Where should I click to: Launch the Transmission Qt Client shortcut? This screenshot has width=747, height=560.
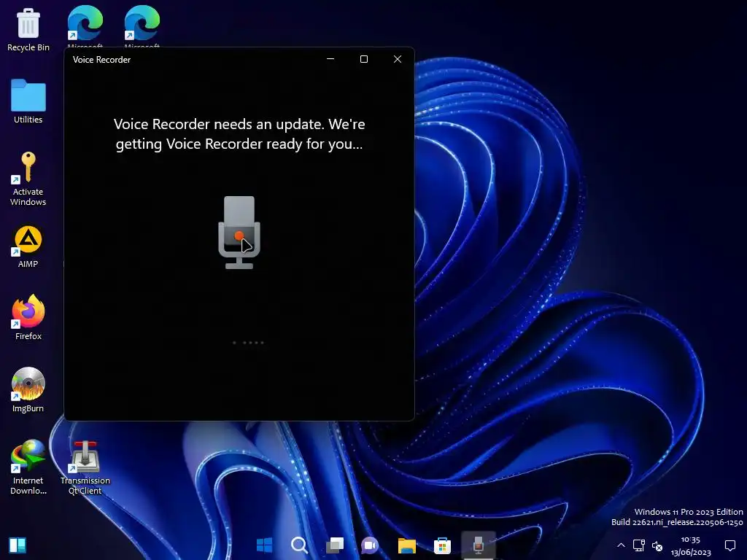tap(85, 467)
